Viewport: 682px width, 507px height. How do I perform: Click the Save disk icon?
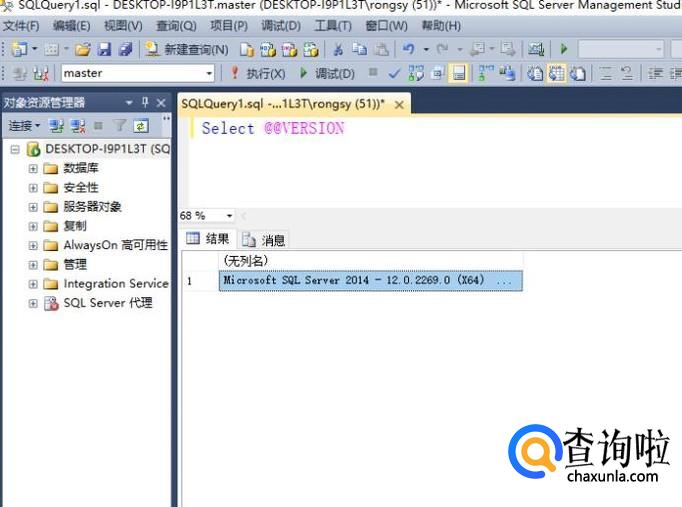[x=104, y=49]
